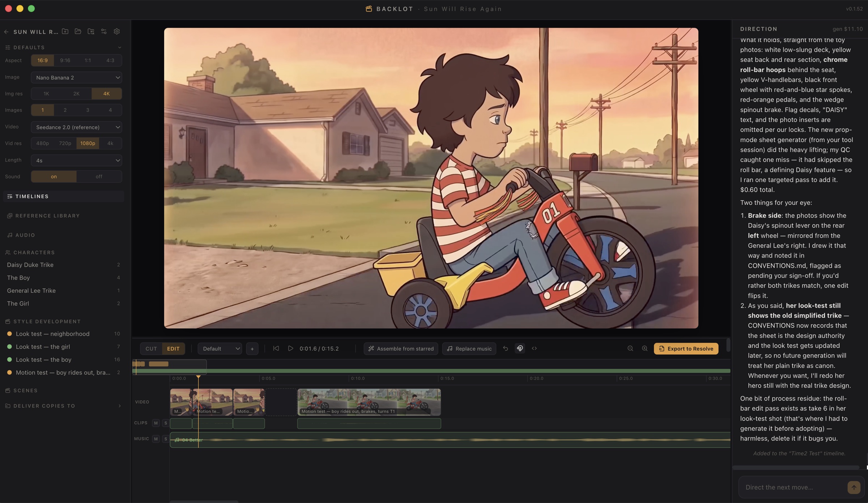Add a new timeline with plus button
The height and width of the screenshot is (503, 868).
tap(252, 349)
